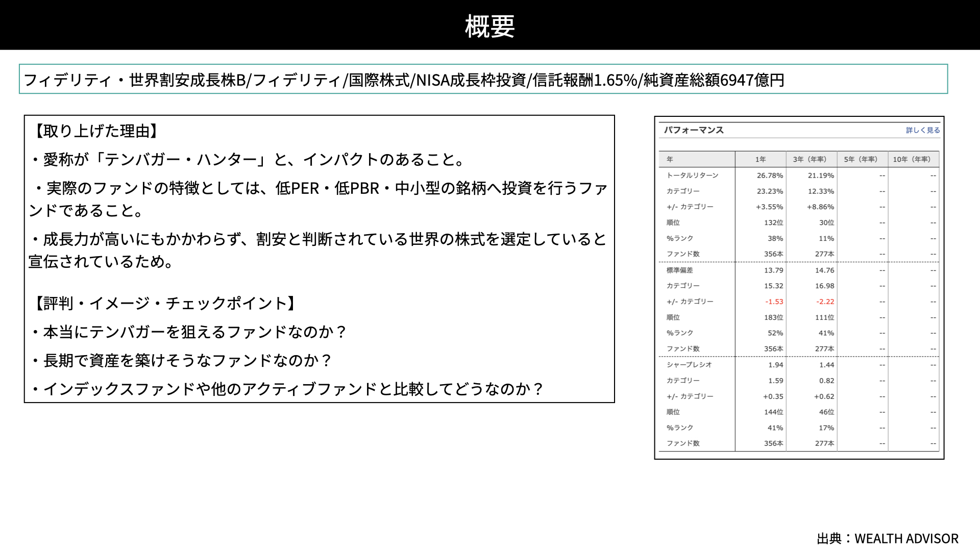Click the red -1.53 value

point(774,302)
